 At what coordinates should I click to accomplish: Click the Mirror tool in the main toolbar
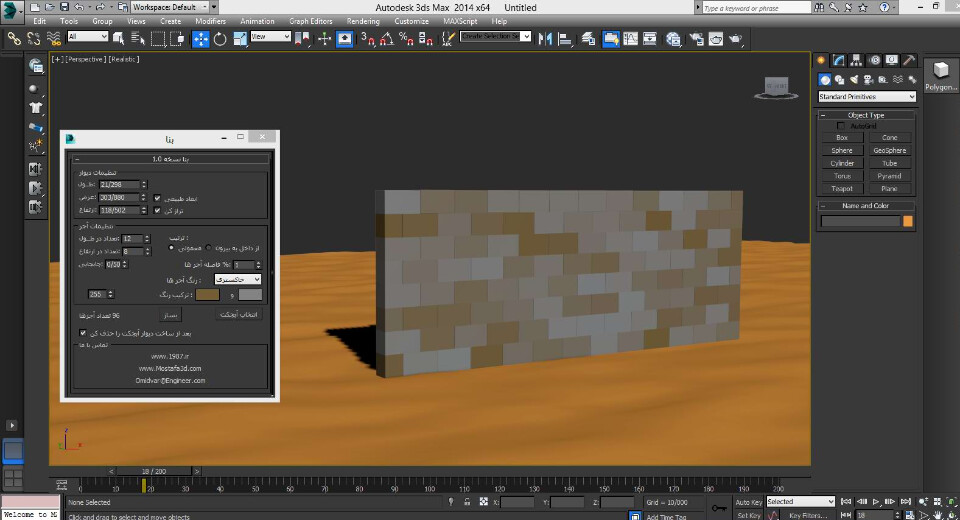[545, 39]
